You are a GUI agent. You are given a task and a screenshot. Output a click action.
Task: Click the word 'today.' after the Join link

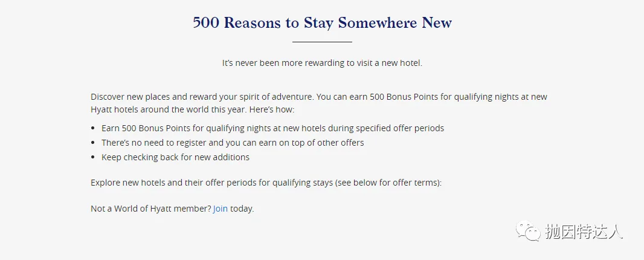[x=242, y=209]
